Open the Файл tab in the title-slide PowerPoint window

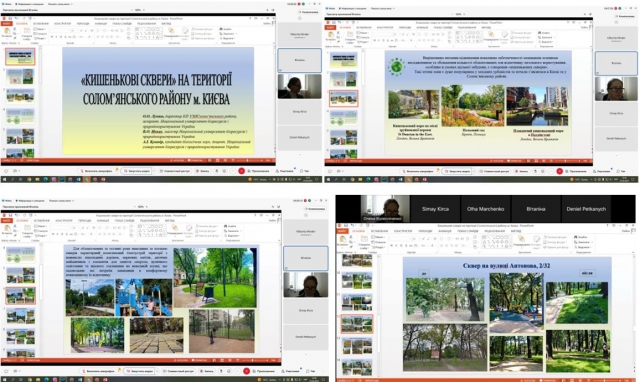(x=7, y=24)
